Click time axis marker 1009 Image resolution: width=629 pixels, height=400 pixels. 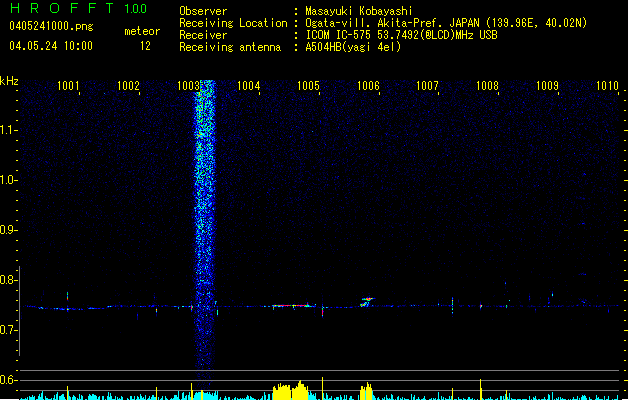(547, 86)
